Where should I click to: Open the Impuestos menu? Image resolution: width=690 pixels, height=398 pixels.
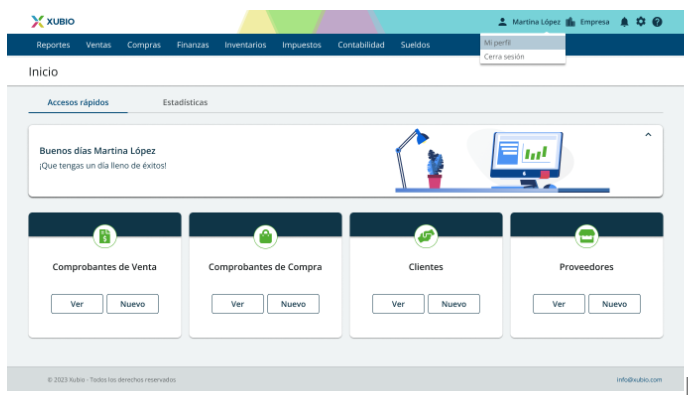[x=302, y=45]
